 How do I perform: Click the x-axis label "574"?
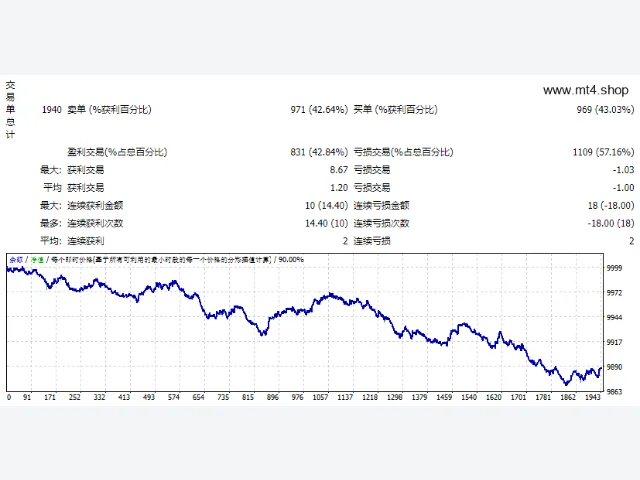click(x=173, y=397)
